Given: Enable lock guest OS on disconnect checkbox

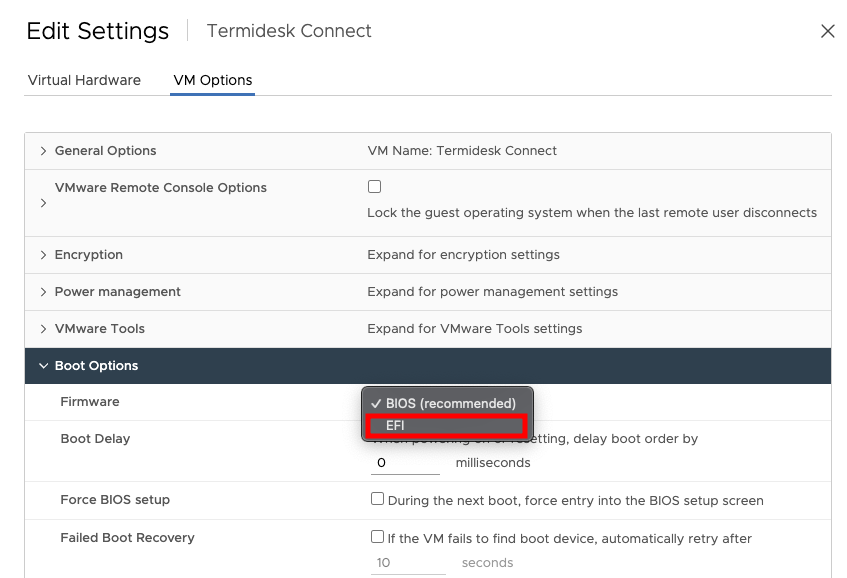Looking at the screenshot, I should click(375, 187).
